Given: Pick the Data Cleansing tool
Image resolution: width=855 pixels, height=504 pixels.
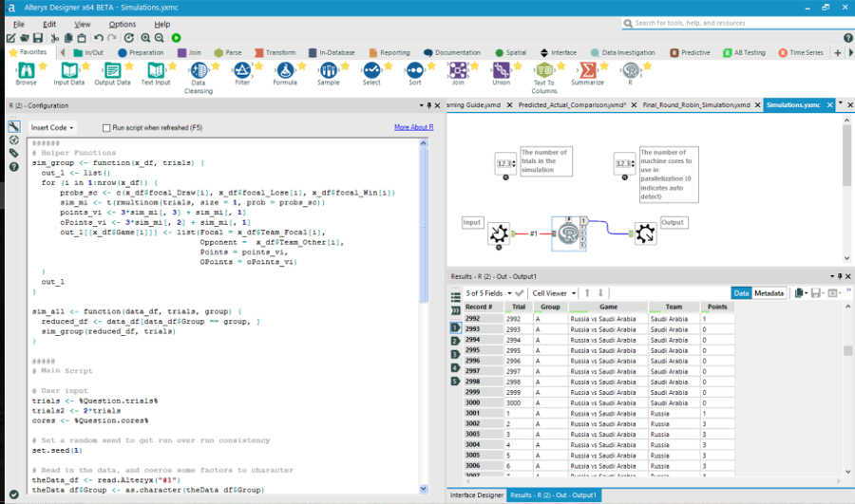Looking at the screenshot, I should click(199, 71).
